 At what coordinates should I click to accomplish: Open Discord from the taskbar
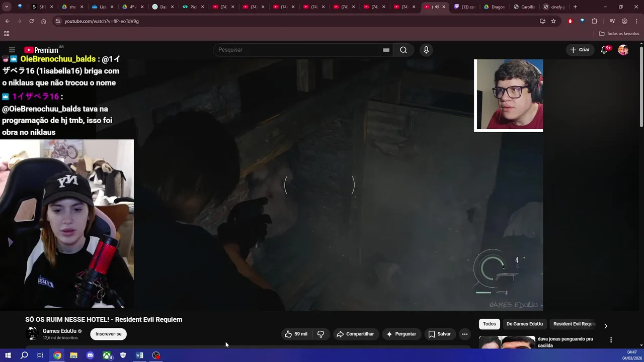coord(90,355)
